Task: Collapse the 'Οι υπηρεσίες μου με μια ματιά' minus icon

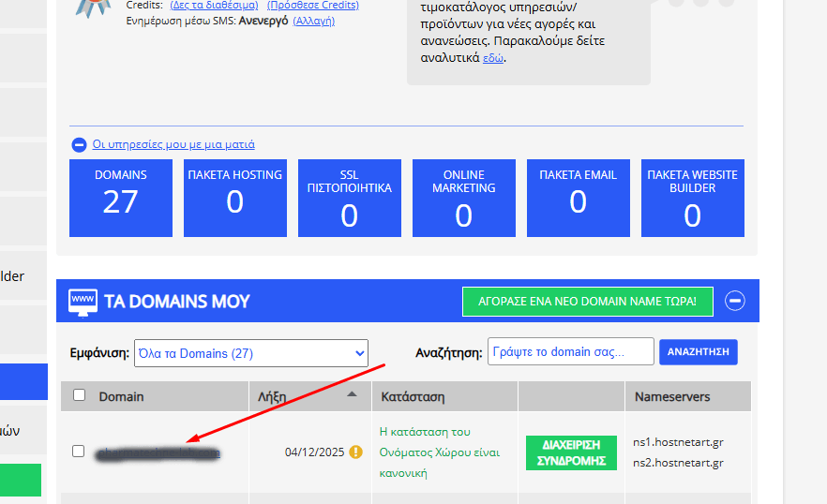Action: click(79, 145)
